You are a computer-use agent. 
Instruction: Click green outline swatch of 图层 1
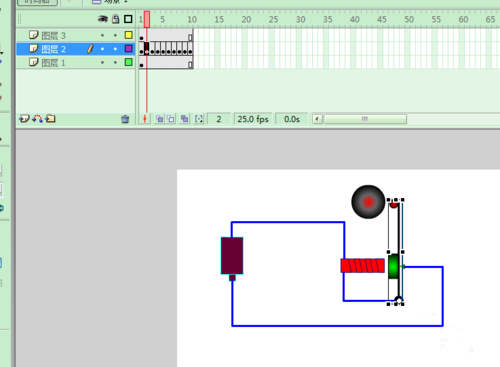(128, 62)
